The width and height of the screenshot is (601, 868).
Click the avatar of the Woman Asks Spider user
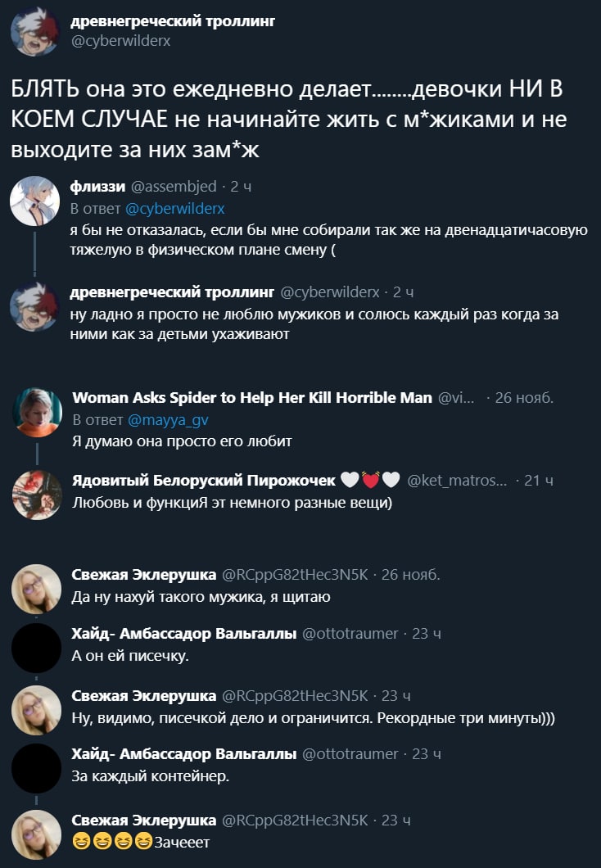(37, 412)
